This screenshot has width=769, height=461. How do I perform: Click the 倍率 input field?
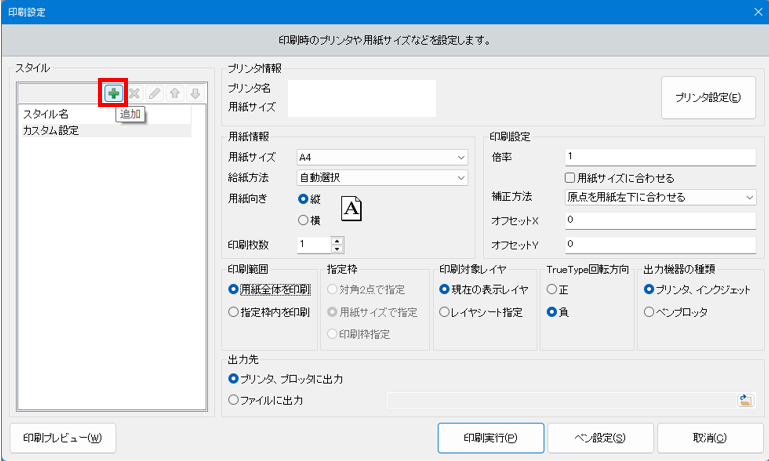pos(660,157)
